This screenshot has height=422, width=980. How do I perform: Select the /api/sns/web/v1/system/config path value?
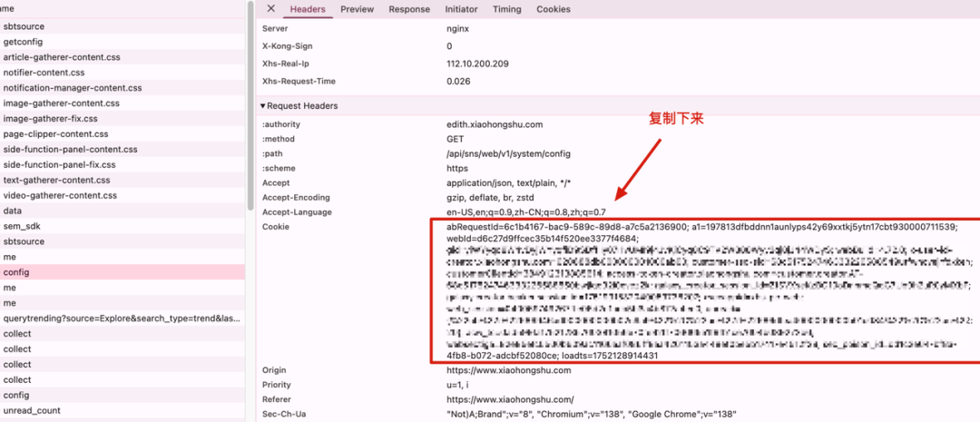point(508,153)
